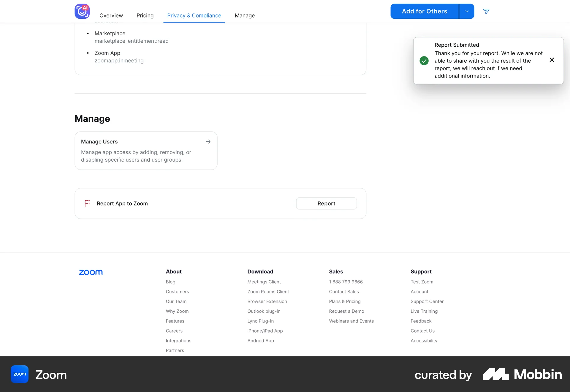Click the paper plane share icon

click(x=486, y=11)
